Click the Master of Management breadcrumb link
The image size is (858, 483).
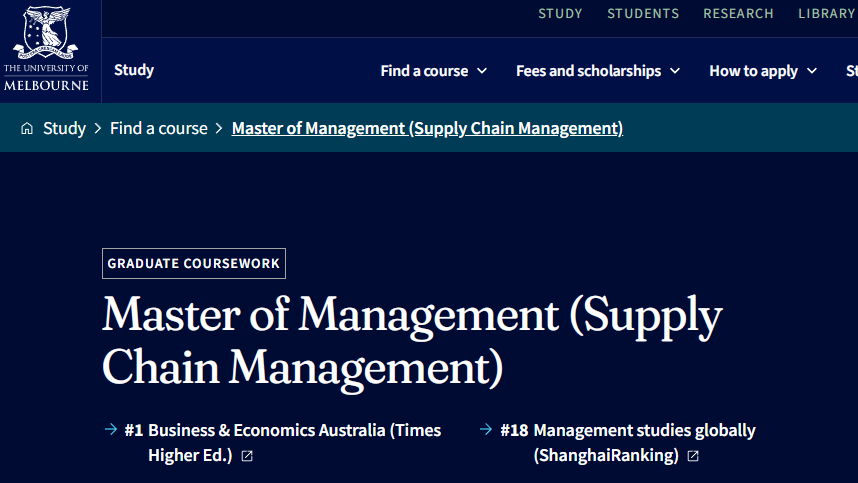(427, 129)
